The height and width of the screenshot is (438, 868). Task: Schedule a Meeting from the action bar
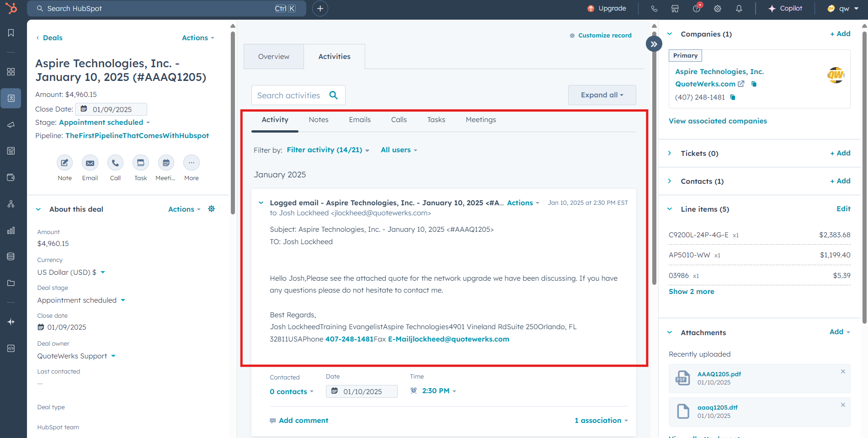click(165, 163)
